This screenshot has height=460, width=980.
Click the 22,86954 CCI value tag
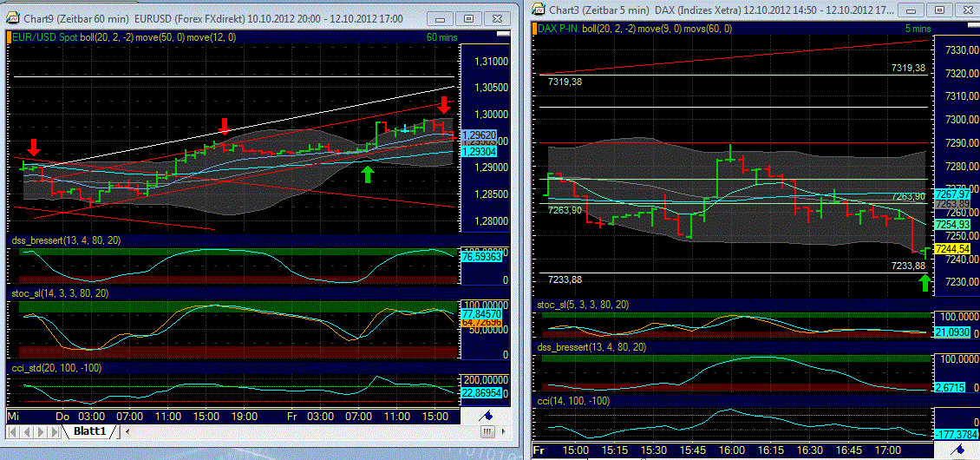click(x=481, y=393)
